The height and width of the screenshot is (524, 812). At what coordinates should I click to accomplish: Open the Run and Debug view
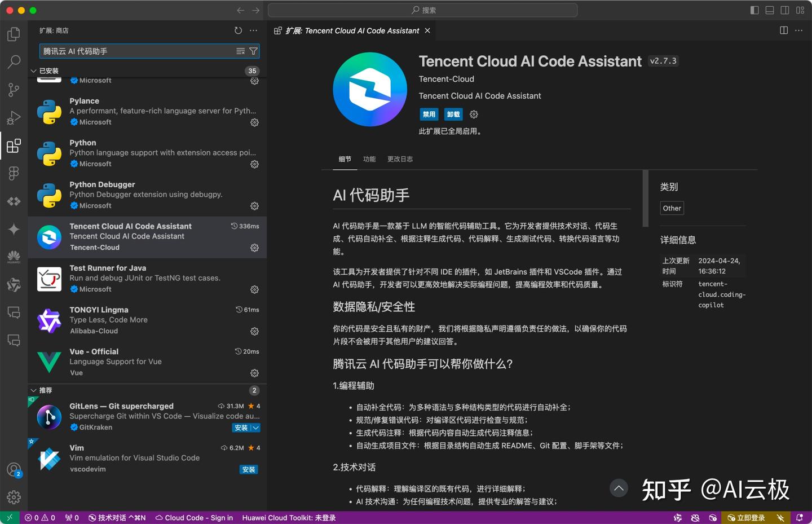click(x=14, y=117)
